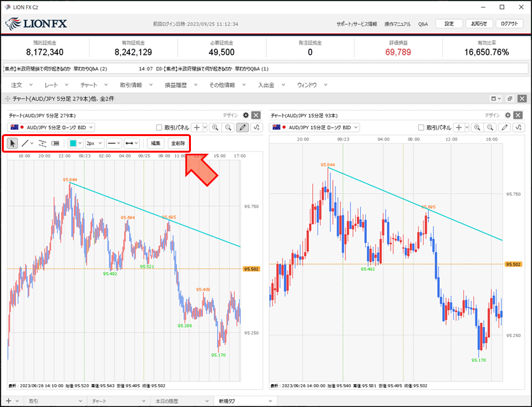The height and width of the screenshot is (407, 532).
Task: Switch to the チャート bottom tab
Action: coord(119,401)
